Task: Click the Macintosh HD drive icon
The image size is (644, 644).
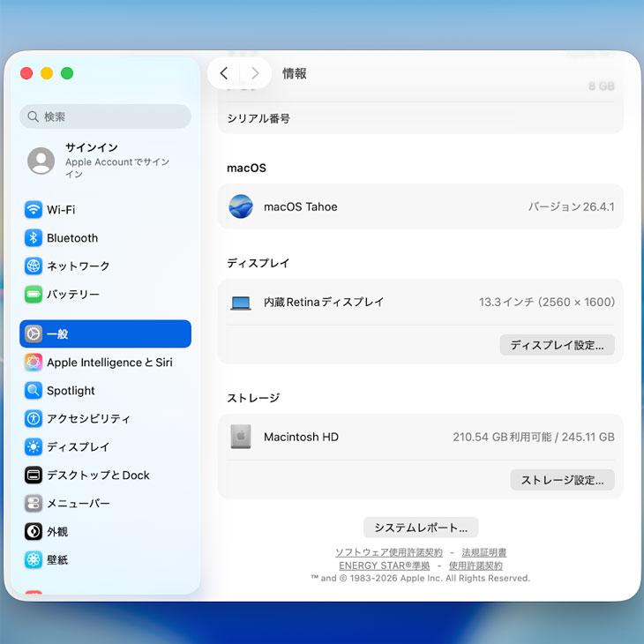Action: 241,437
